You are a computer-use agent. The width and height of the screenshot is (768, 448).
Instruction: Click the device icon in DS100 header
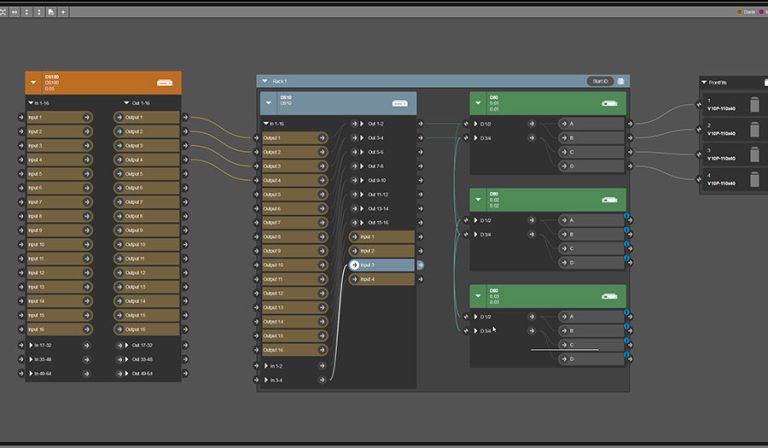pos(165,83)
